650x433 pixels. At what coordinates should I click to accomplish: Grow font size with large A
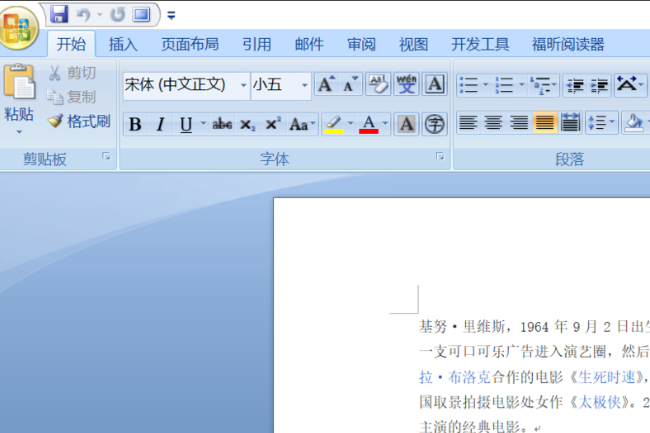[326, 84]
